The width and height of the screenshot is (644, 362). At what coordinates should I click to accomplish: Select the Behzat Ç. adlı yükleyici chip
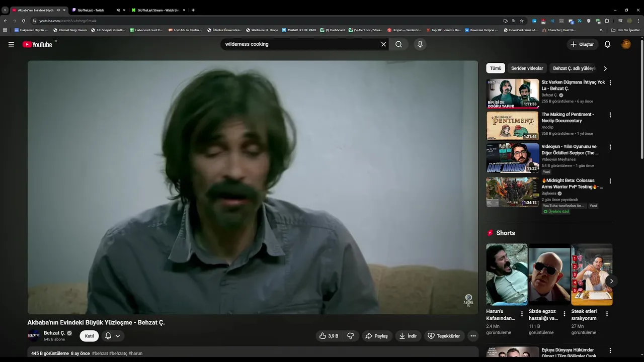click(x=574, y=68)
